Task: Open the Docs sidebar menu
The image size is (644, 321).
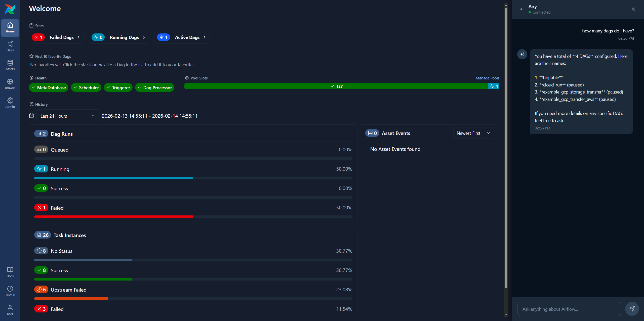Action: tap(10, 272)
